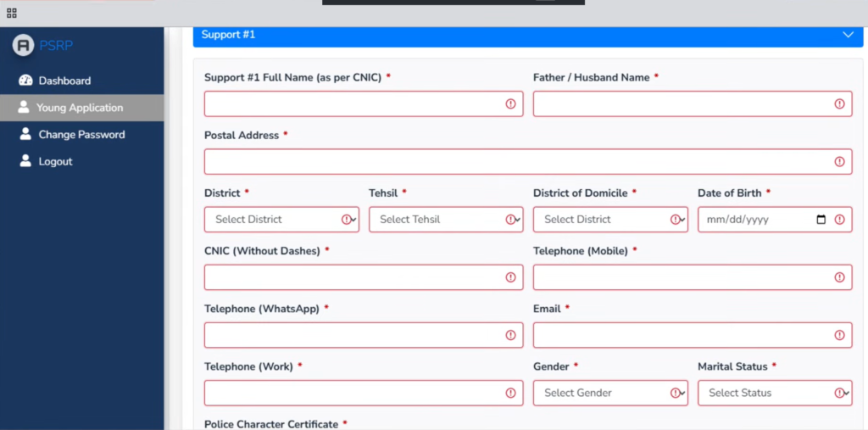Image resolution: width=868 pixels, height=430 pixels.
Task: Open the Select Gender dropdown
Action: coord(609,393)
